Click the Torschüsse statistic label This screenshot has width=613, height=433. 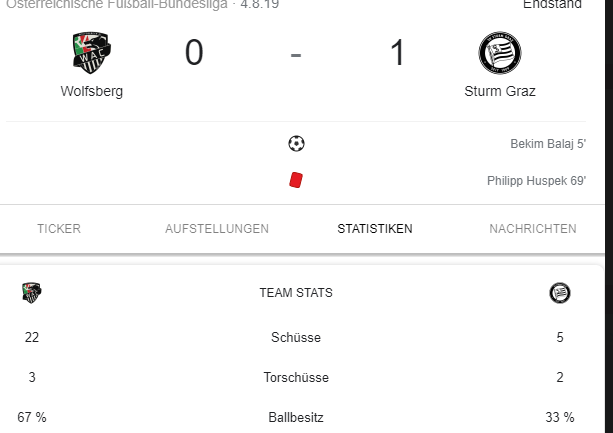click(x=296, y=378)
